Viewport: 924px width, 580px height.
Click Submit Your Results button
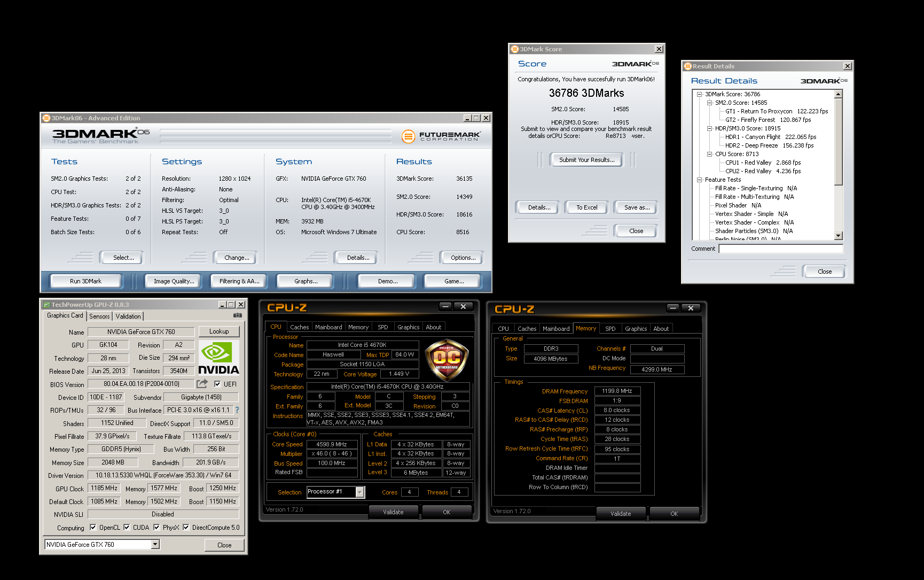click(x=586, y=160)
